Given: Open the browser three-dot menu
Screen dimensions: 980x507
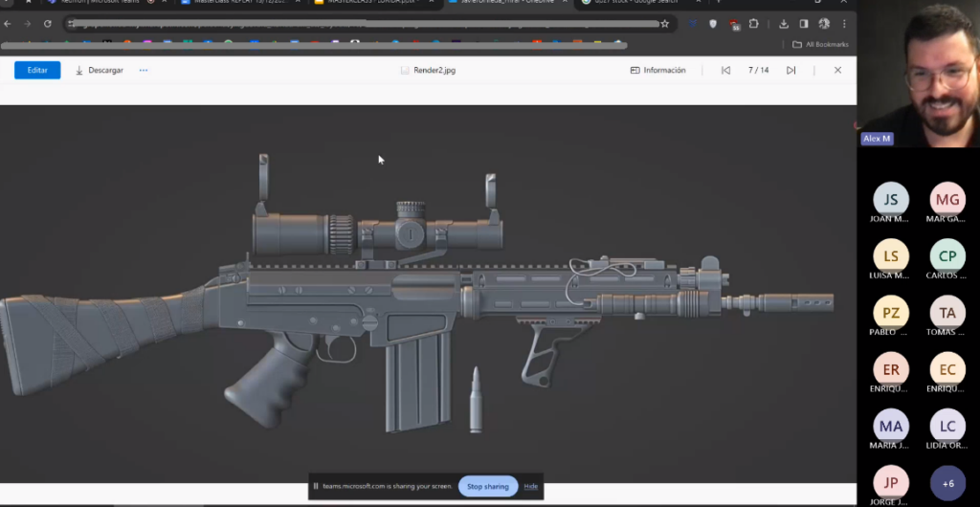Looking at the screenshot, I should pyautogui.click(x=844, y=24).
